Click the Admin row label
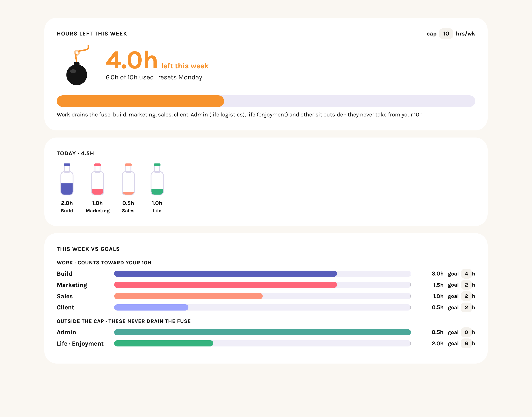This screenshot has width=532, height=417. coord(66,332)
